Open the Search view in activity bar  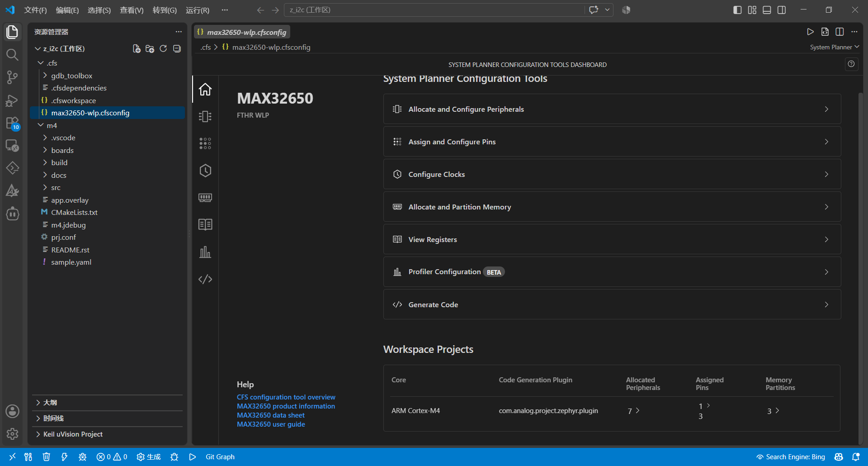[x=12, y=55]
